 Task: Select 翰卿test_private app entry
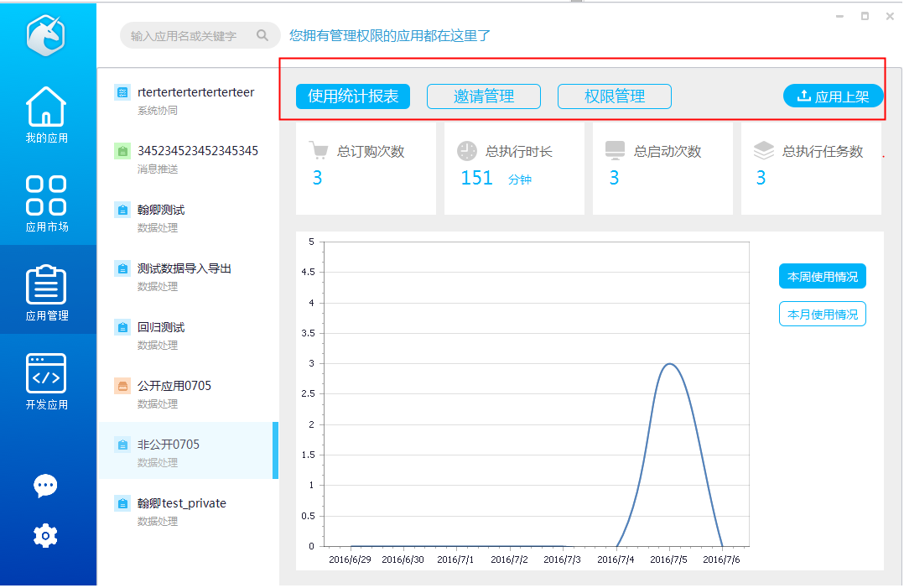[x=188, y=512]
